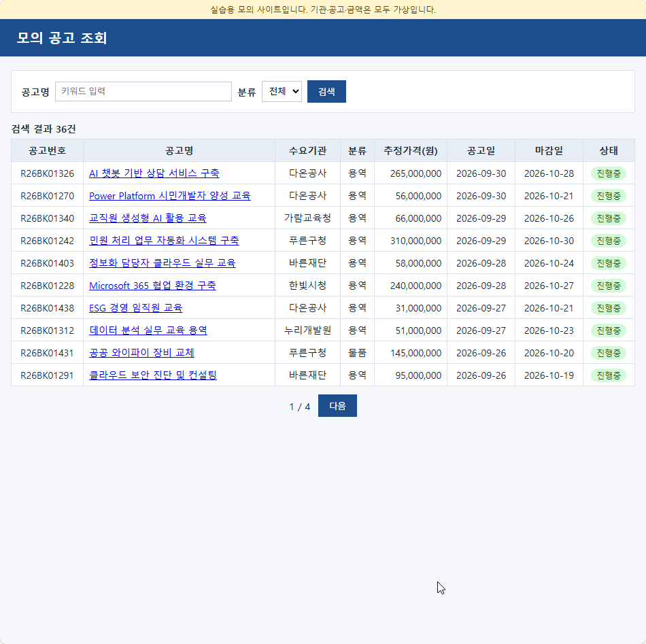Click the price 31,000,000
The image size is (646, 644).
point(418,308)
